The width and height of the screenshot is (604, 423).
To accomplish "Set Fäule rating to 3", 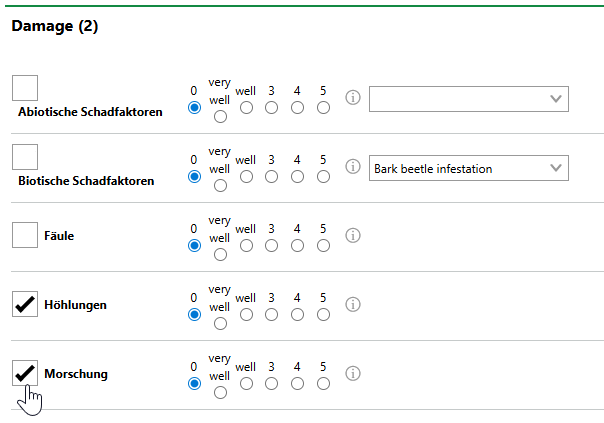I will (x=271, y=245).
